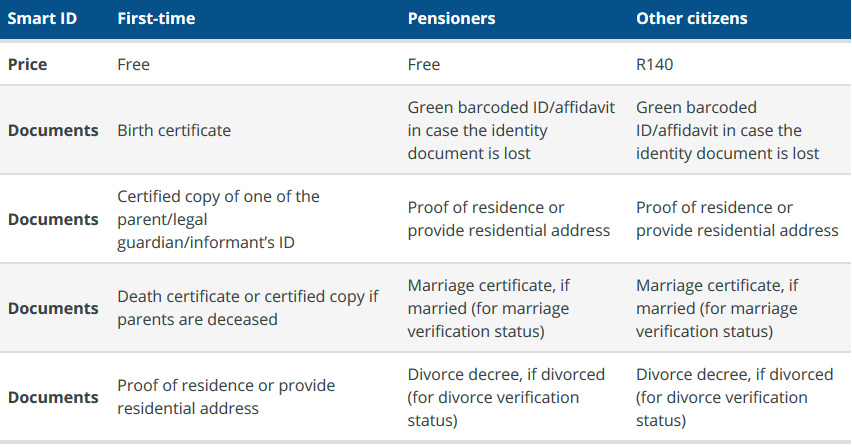
Task: Select the "R140" price cell
Action: coord(655,64)
